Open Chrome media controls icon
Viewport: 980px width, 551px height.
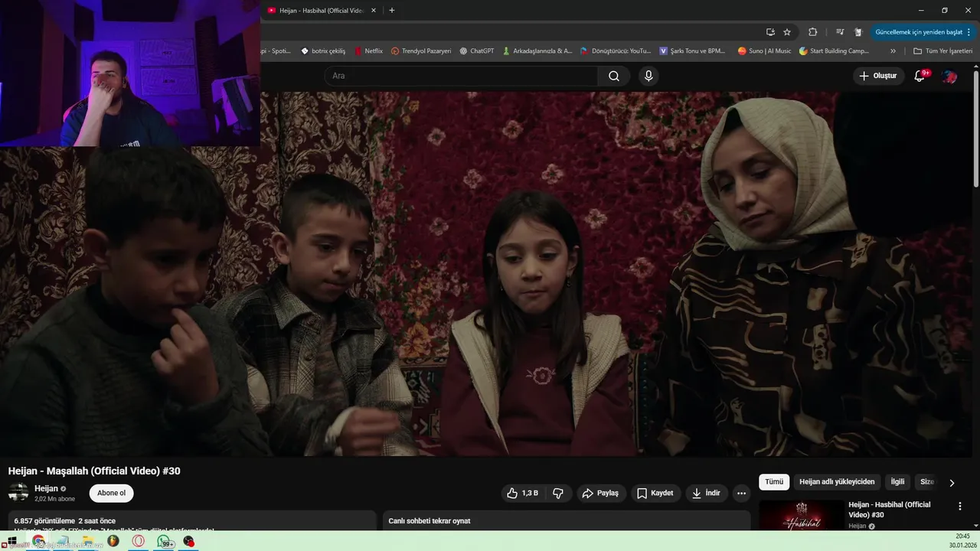point(840,32)
